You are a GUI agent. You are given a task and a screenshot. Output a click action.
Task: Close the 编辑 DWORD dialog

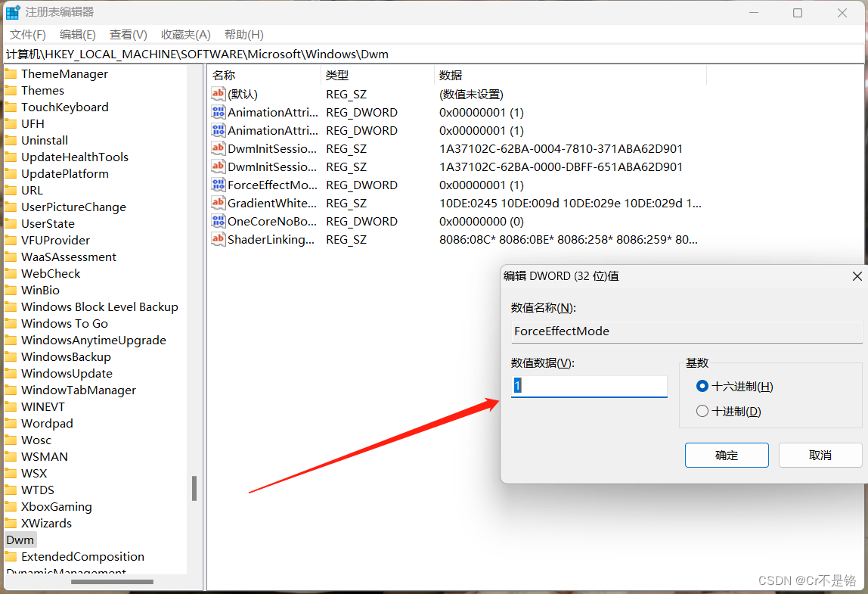point(857,276)
